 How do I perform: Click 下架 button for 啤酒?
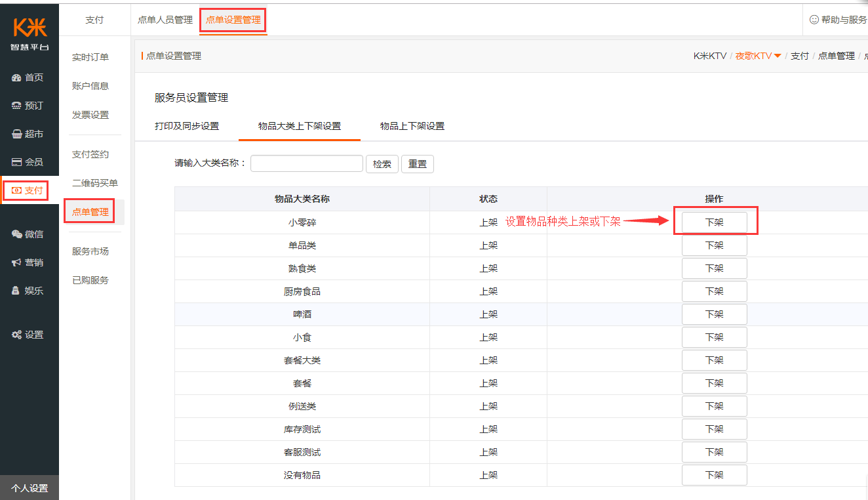[x=715, y=314]
